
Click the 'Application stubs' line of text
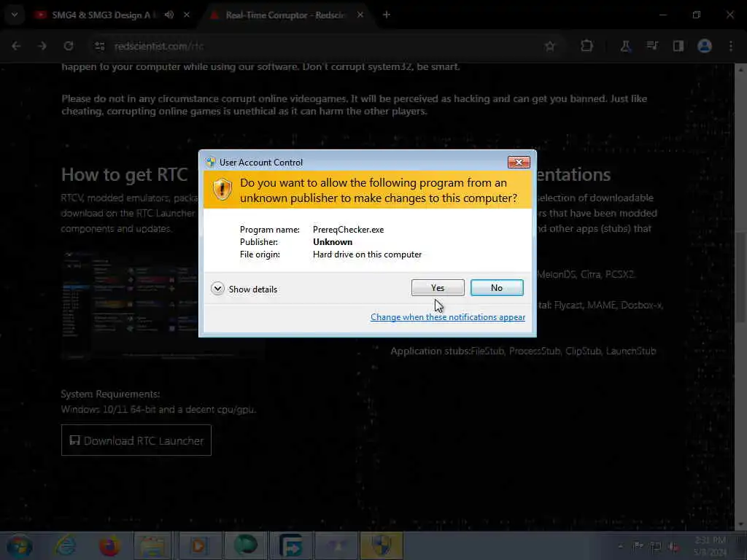tap(523, 351)
